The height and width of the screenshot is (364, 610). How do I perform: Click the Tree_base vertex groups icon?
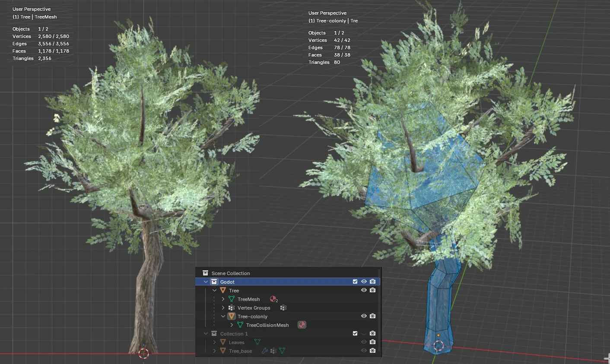point(273,351)
